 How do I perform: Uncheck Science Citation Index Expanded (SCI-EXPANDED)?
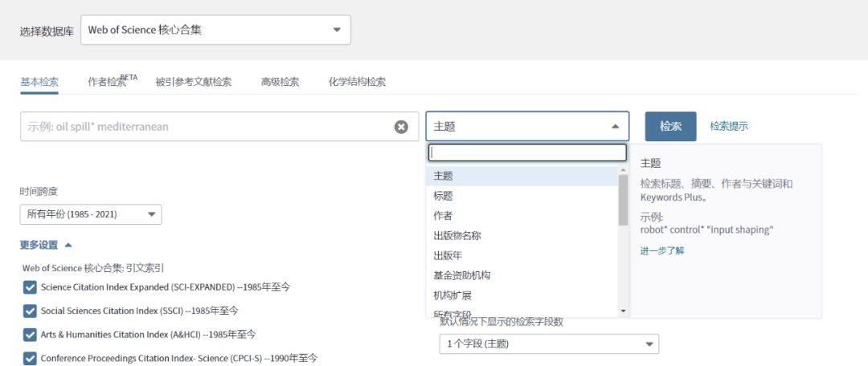(30, 287)
